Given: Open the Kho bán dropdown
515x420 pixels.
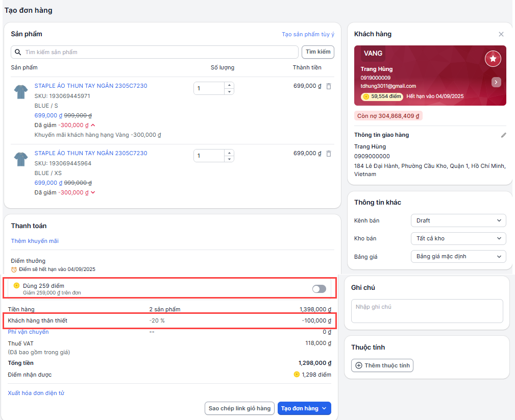Looking at the screenshot, I should click(458, 238).
